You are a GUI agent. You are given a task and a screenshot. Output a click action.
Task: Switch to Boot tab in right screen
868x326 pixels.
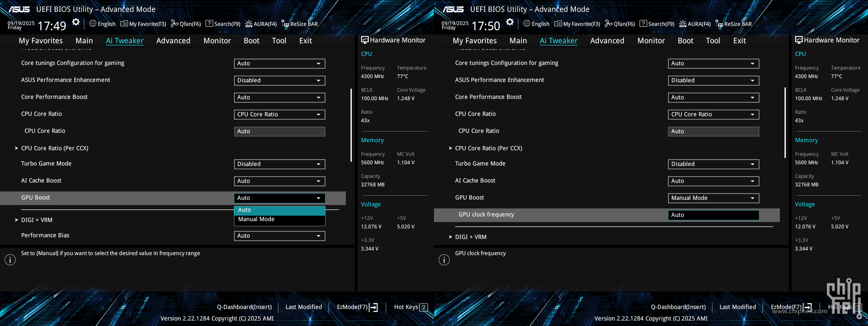click(685, 41)
